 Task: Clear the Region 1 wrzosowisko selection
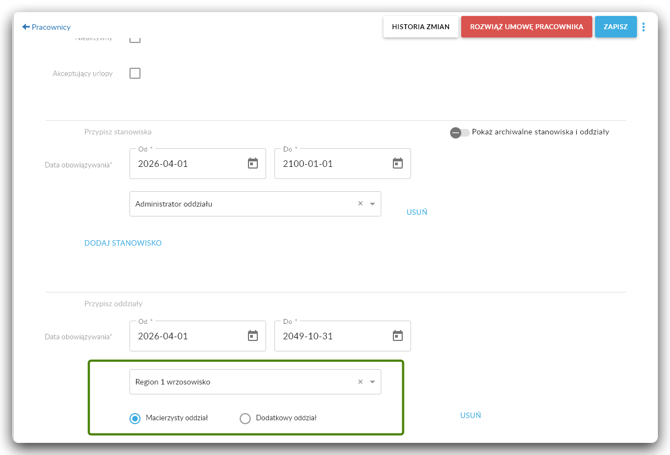point(360,382)
